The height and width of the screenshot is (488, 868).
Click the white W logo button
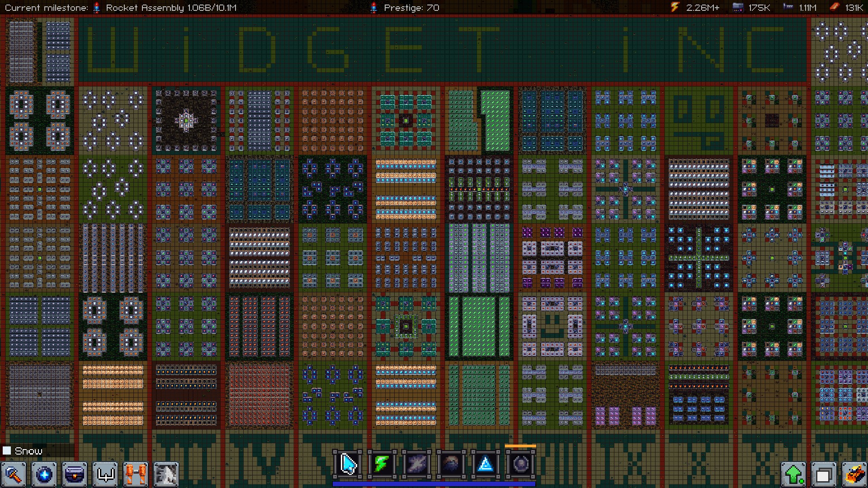tap(105, 474)
